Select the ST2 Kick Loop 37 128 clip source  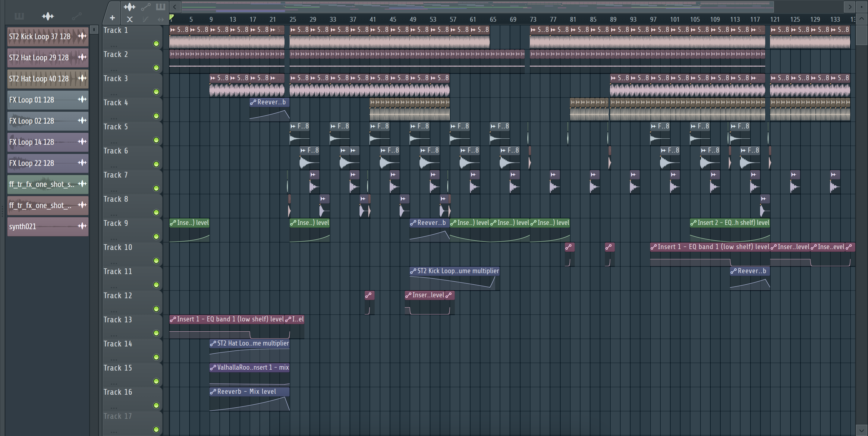pos(48,36)
